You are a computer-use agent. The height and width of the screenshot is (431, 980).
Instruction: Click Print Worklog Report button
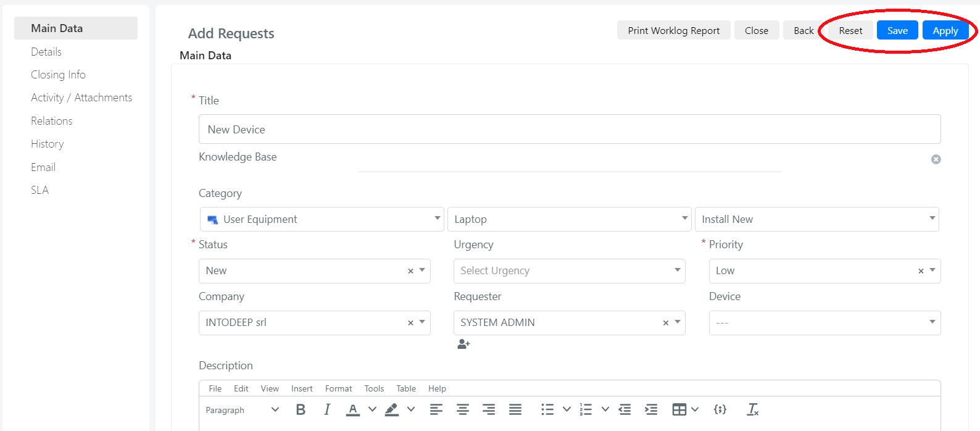pos(674,30)
